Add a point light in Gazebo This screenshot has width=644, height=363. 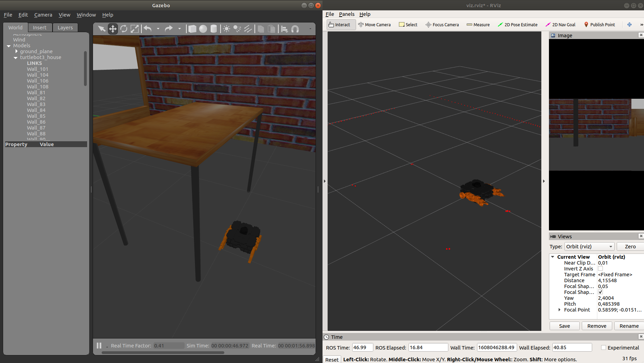pyautogui.click(x=226, y=29)
